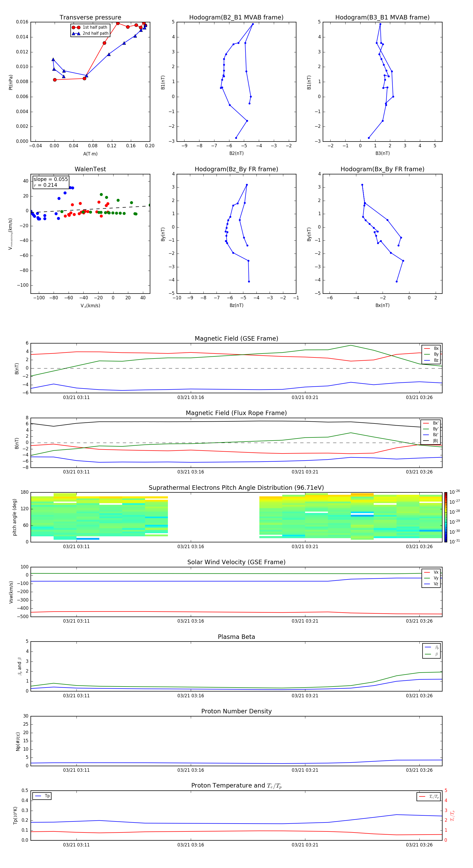Click the 'r = 0.214' annotation

pos(45,185)
